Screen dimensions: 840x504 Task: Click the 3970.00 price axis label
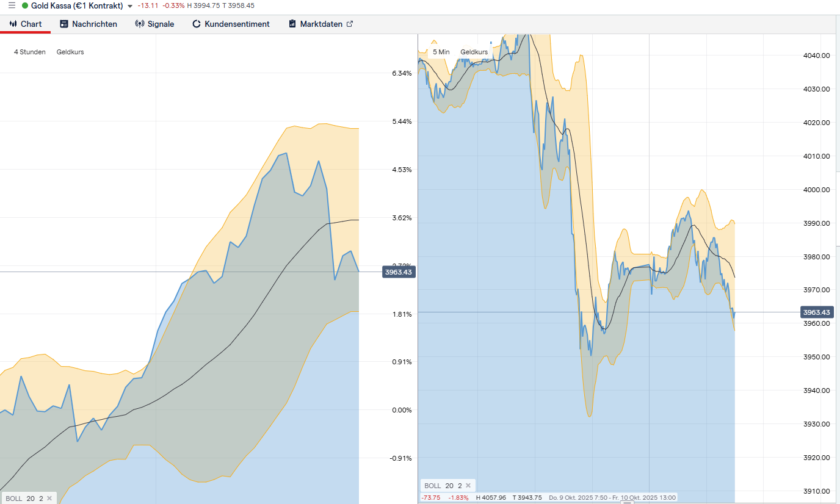point(816,290)
